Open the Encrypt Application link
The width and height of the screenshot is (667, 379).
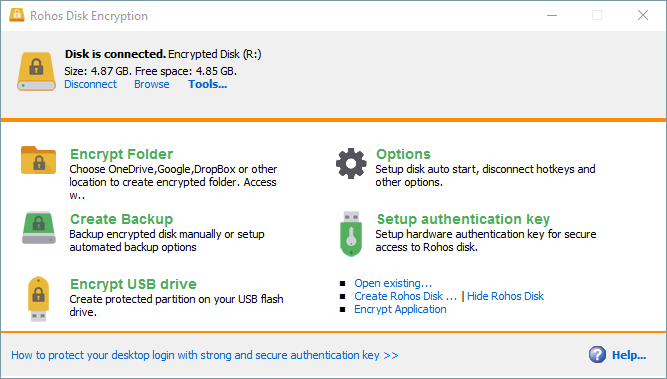(x=400, y=309)
